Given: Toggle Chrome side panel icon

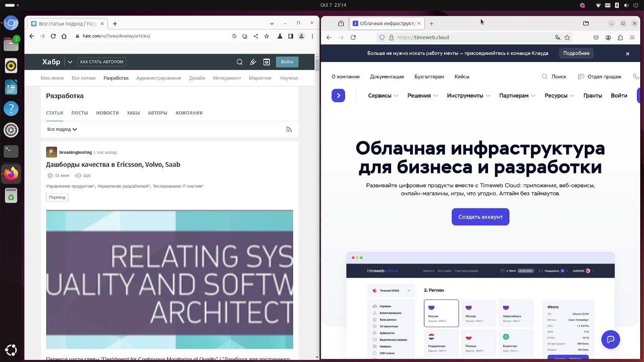Looking at the screenshot, I should click(291, 36).
